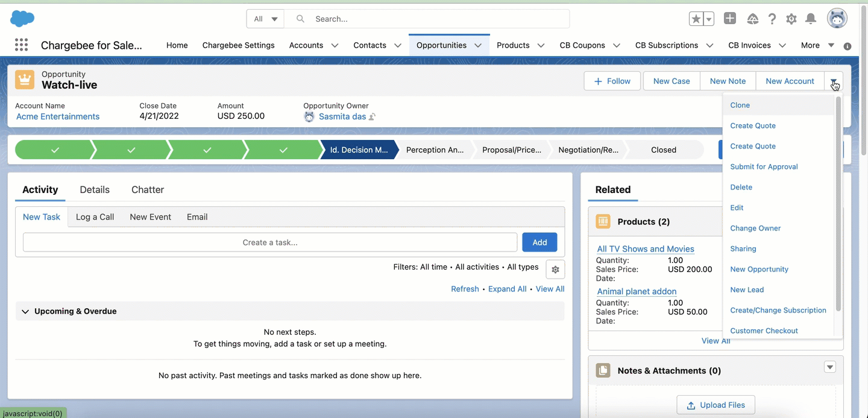Choose Create/Change Subscription menu option

pos(778,310)
